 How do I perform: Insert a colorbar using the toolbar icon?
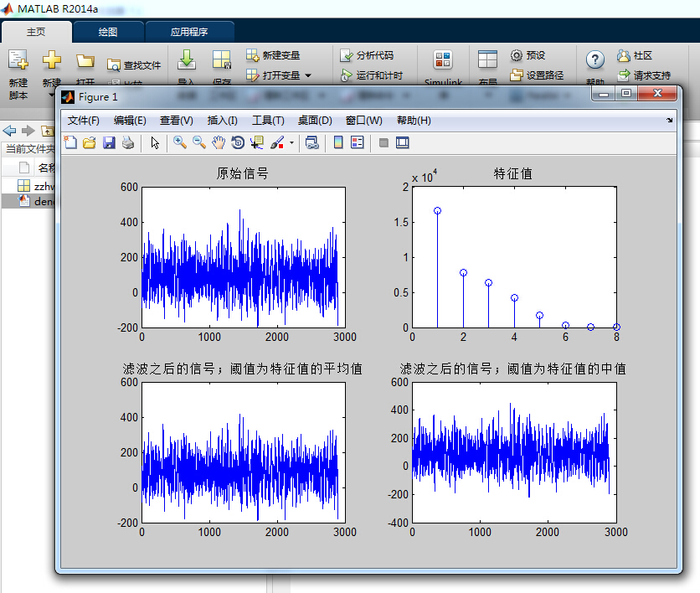click(x=338, y=143)
